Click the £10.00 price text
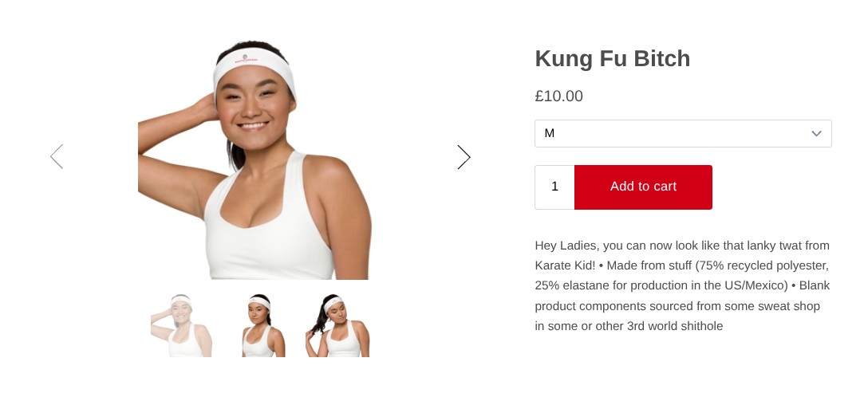 [558, 96]
